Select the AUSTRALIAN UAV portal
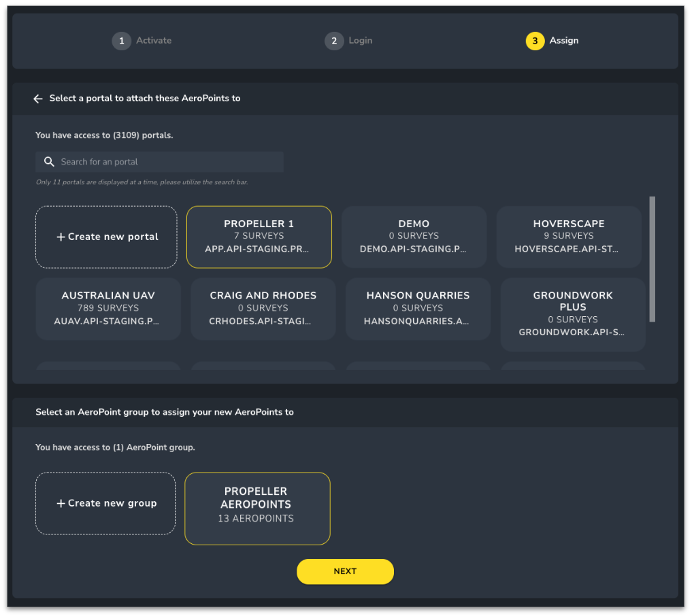Screen dimensions: 694x616 (108, 309)
